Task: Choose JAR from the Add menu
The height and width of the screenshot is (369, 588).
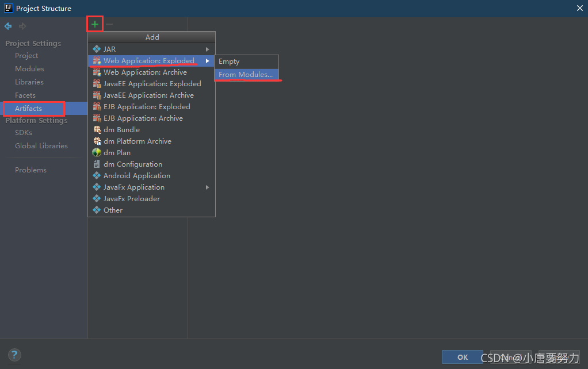Action: [x=151, y=49]
